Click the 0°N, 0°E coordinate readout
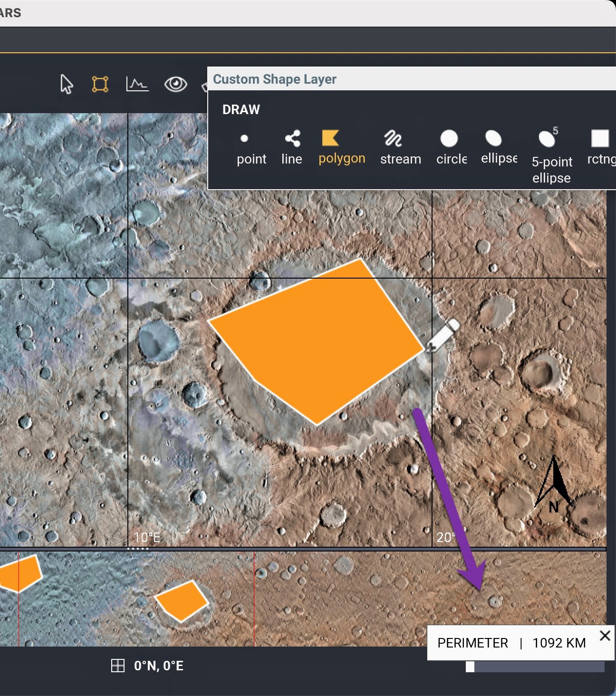The height and width of the screenshot is (696, 616). click(x=159, y=666)
